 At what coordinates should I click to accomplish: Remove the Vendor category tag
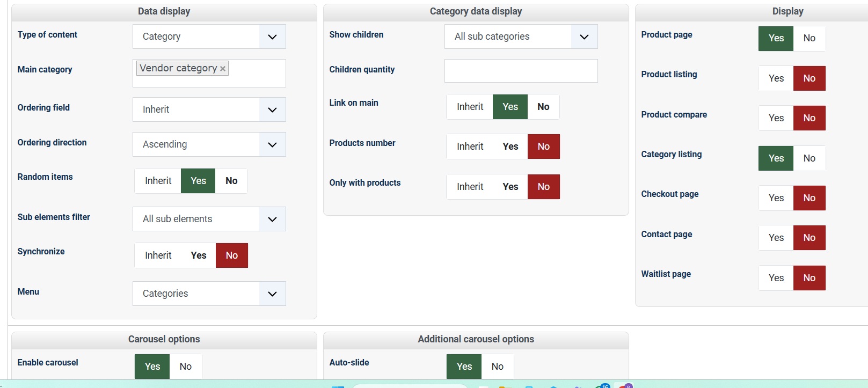(223, 69)
